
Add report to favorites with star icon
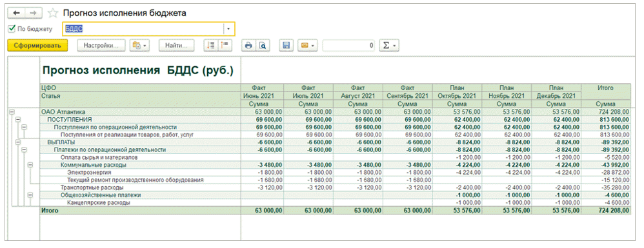[52, 13]
